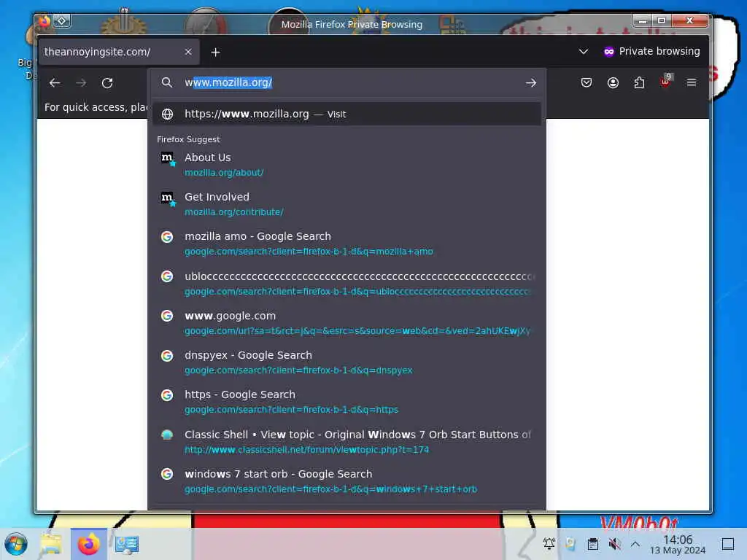Open the uBlock Origin extension icon
Viewport: 747px width, 560px height.
[665, 81]
